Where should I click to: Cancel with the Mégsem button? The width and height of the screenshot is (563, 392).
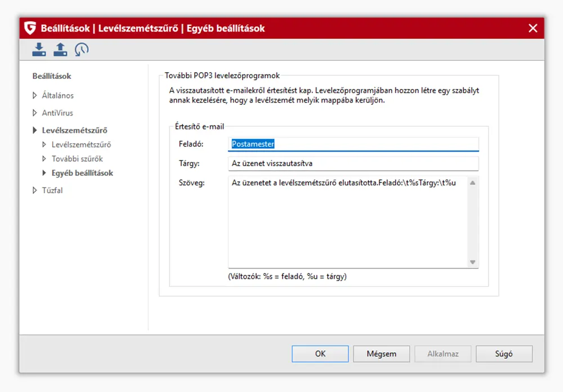pyautogui.click(x=381, y=354)
